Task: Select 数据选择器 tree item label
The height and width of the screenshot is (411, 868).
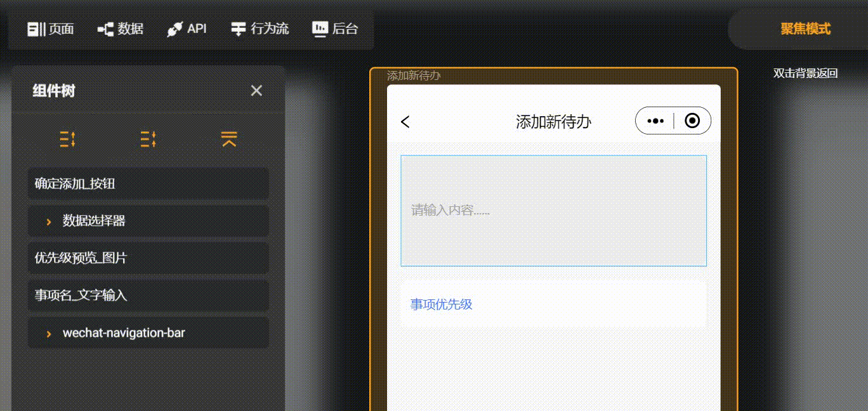Action: [x=94, y=221]
